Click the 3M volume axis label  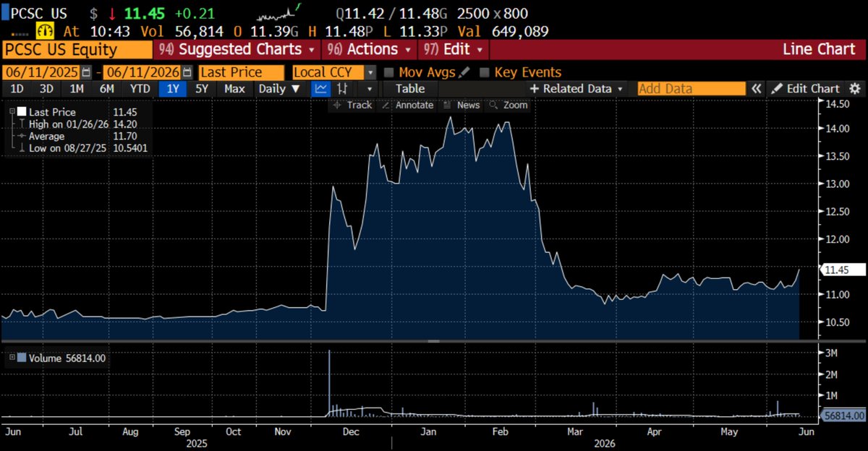pos(830,353)
